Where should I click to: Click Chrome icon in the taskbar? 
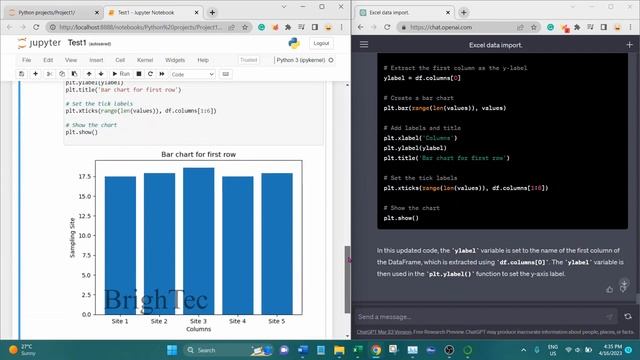(376, 350)
